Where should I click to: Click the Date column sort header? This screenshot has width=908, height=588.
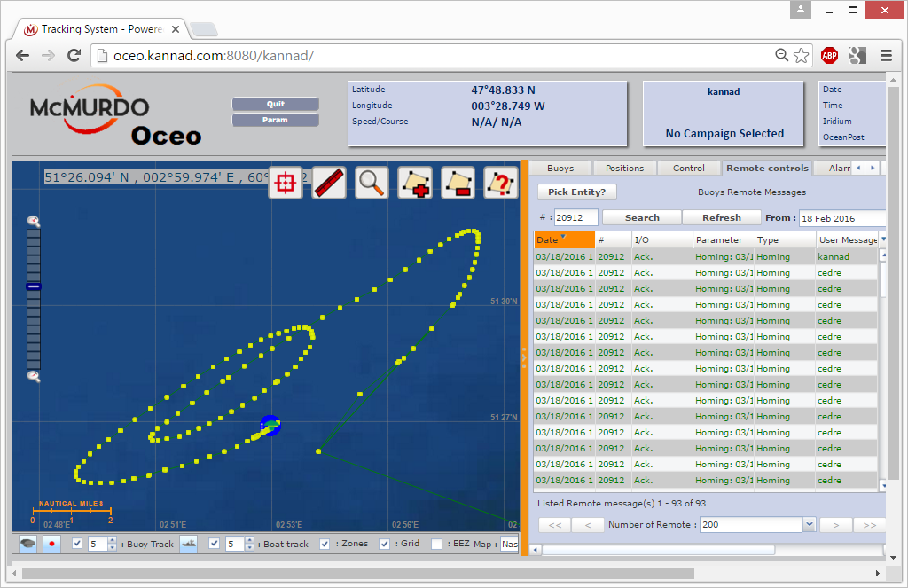pyautogui.click(x=564, y=239)
